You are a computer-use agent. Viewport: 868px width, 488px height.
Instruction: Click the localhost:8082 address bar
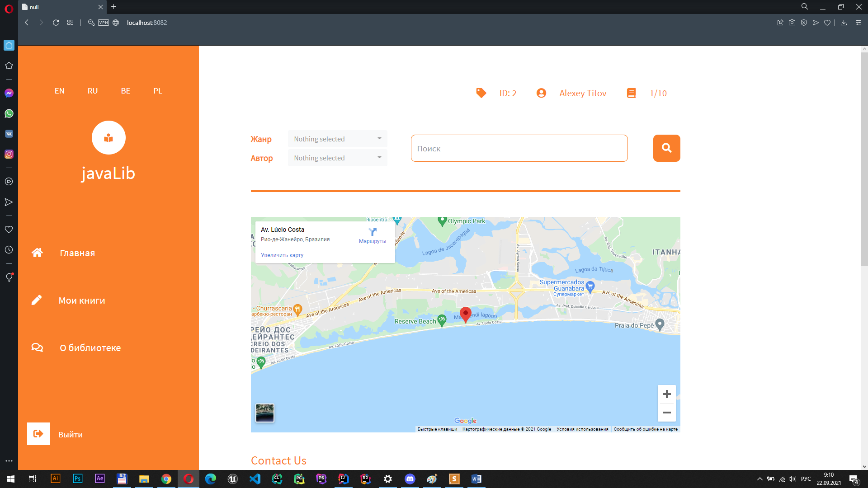(147, 23)
